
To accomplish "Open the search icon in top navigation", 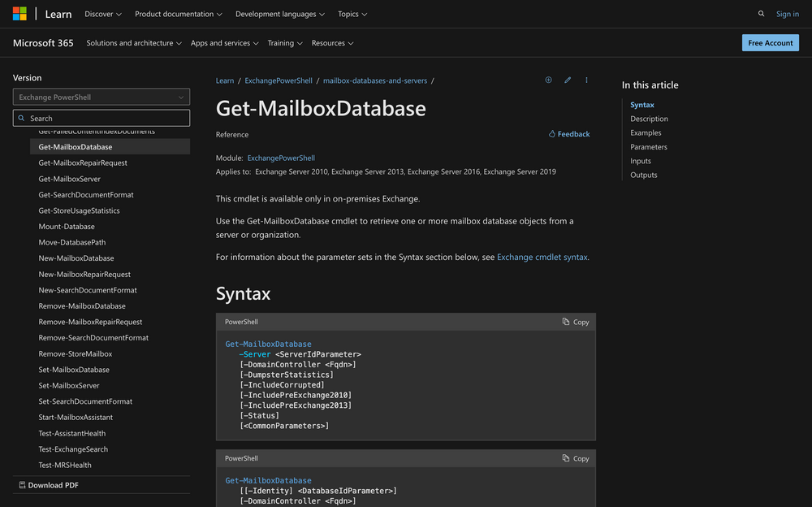I will [761, 14].
